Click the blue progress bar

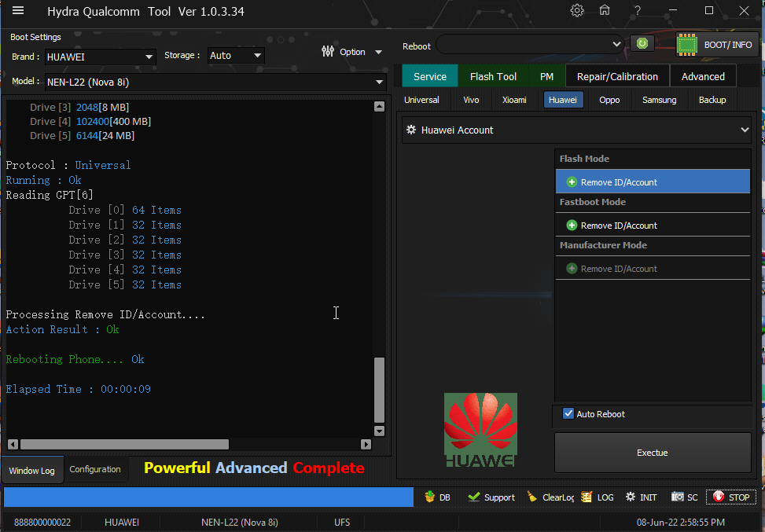coord(209,497)
